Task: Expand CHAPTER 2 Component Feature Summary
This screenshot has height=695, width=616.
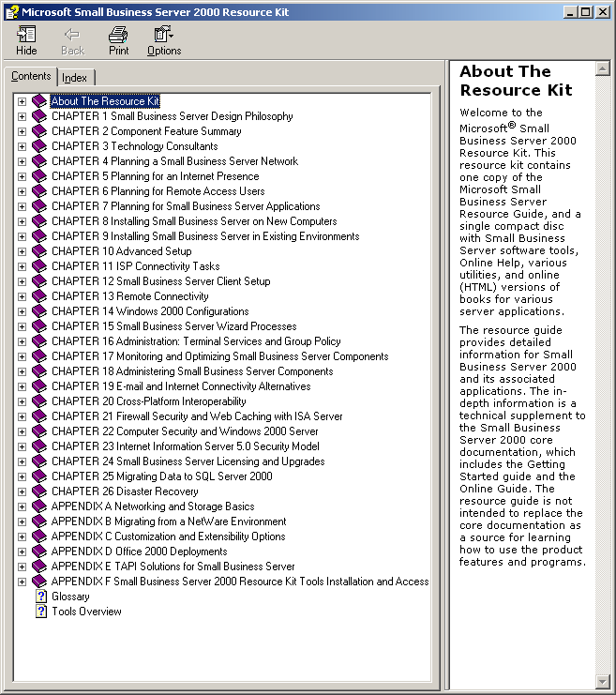Action: click(22, 131)
